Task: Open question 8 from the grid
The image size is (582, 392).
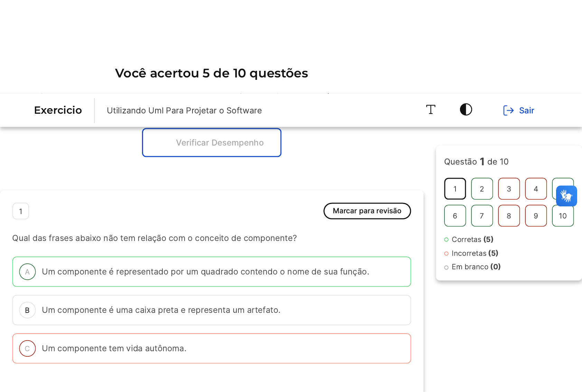Action: tap(509, 216)
